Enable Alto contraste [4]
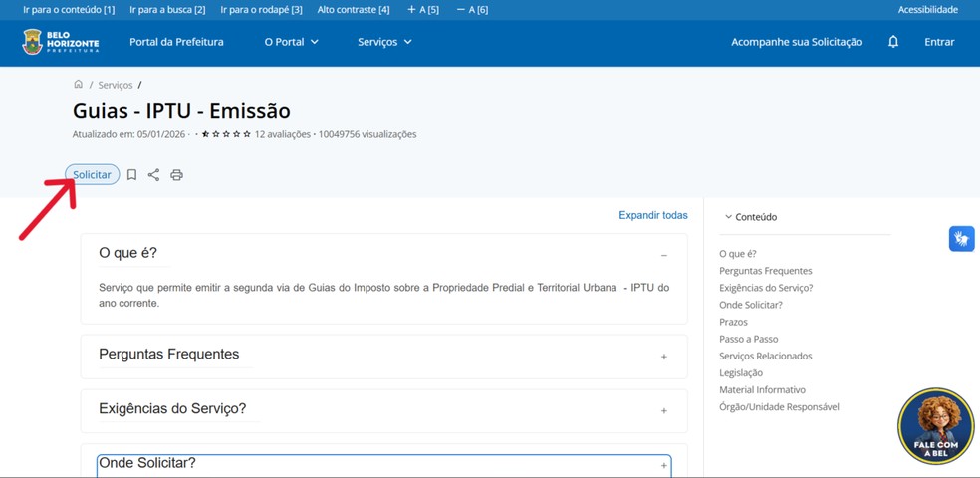The image size is (980, 478). point(354,9)
